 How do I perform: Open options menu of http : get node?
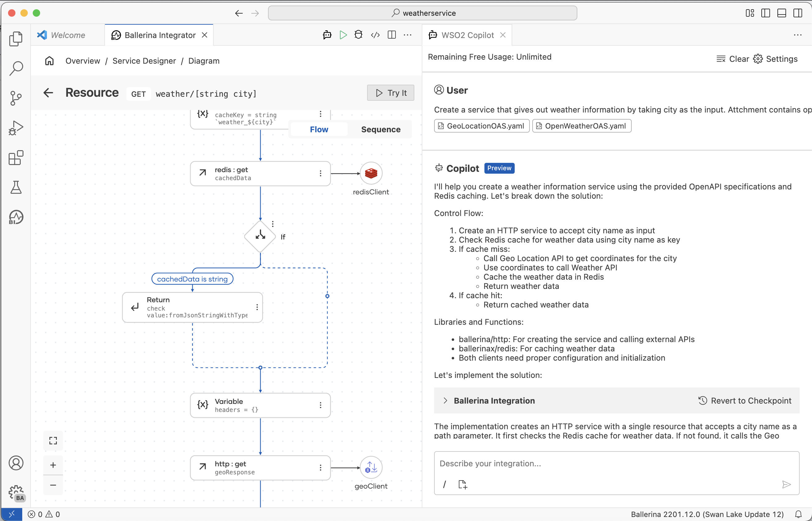[x=321, y=468]
